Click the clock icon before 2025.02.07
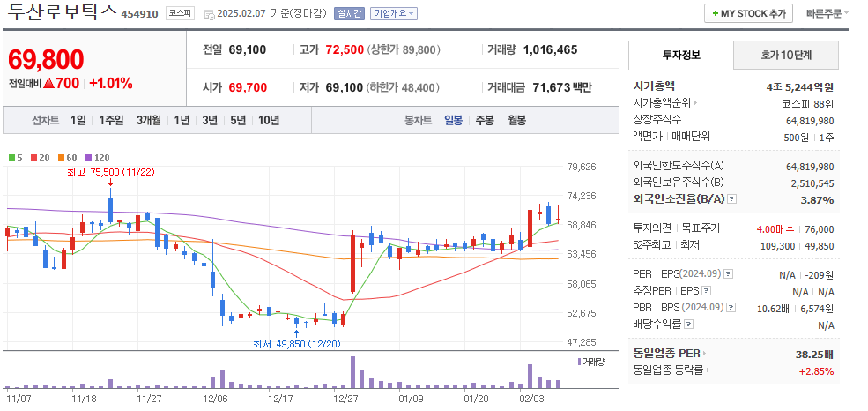 click(x=210, y=14)
